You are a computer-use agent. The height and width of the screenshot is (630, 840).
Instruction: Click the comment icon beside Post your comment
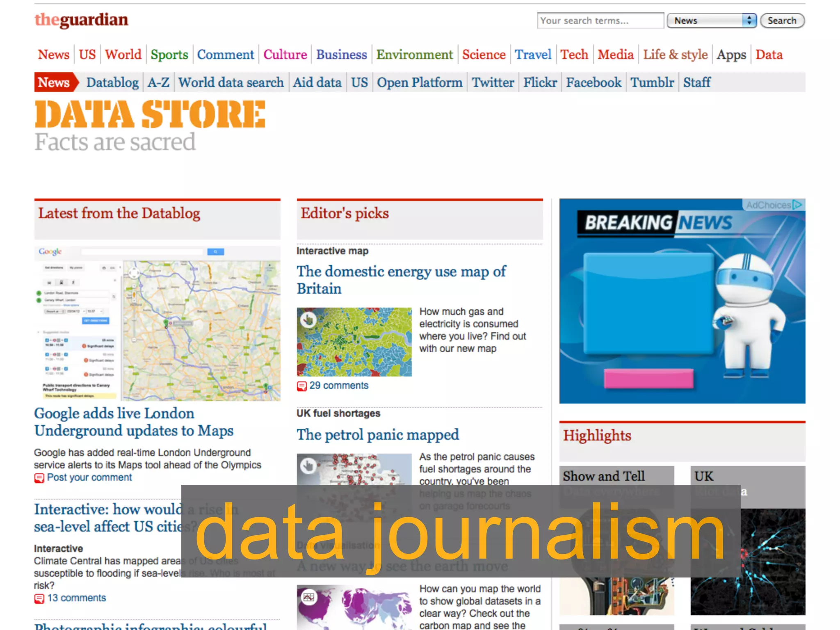tap(39, 478)
